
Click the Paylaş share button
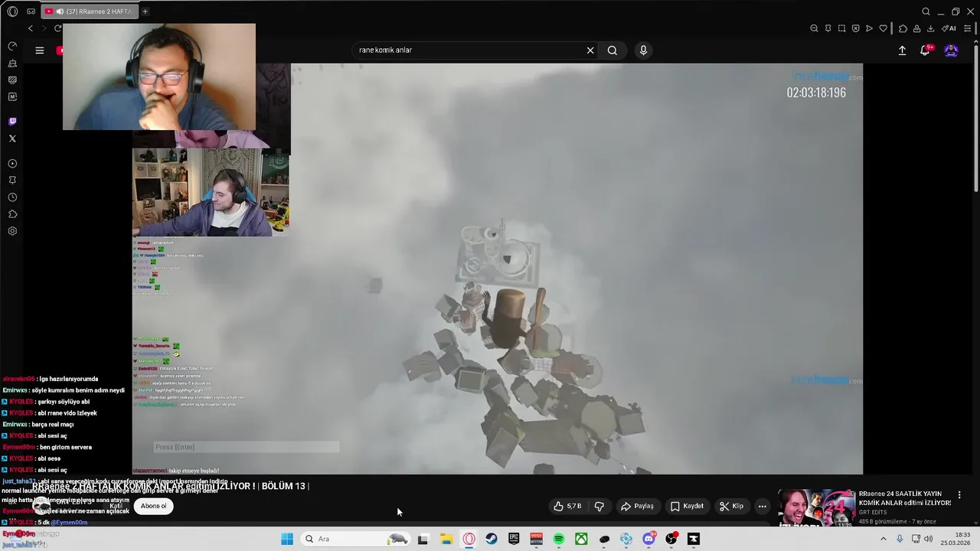[x=637, y=506]
